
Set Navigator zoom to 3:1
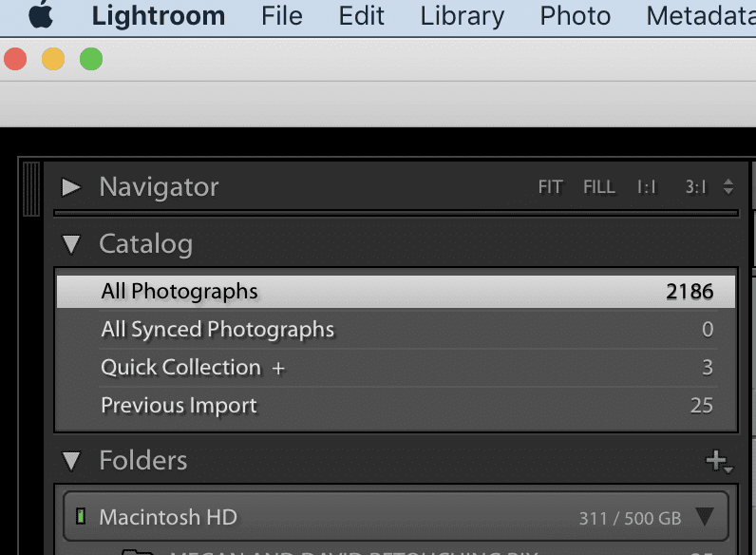(x=696, y=187)
